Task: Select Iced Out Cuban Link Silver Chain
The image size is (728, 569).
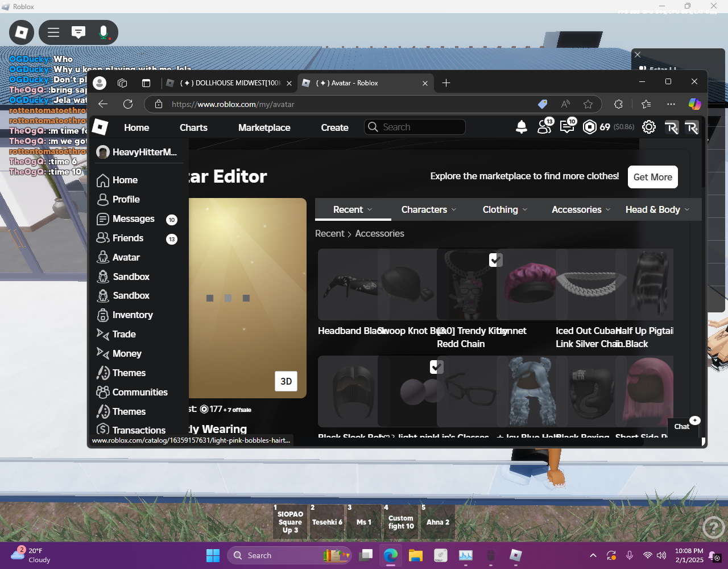Action: point(586,284)
